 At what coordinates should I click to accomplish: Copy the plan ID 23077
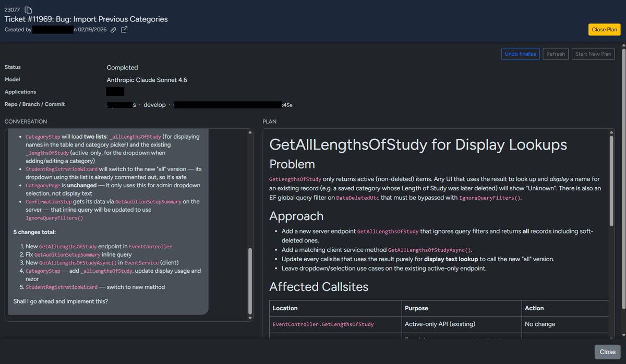tap(28, 10)
